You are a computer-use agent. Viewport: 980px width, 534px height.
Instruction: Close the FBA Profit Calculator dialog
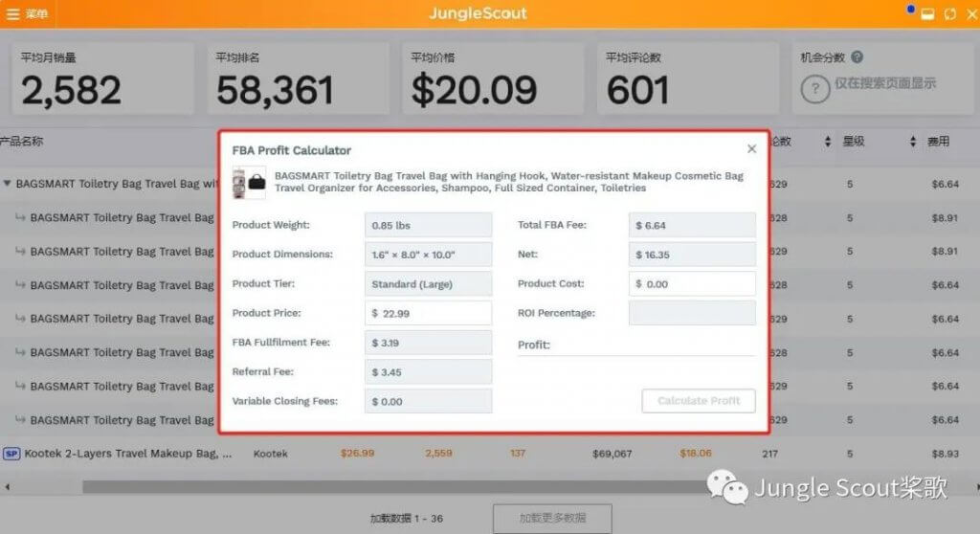752,149
